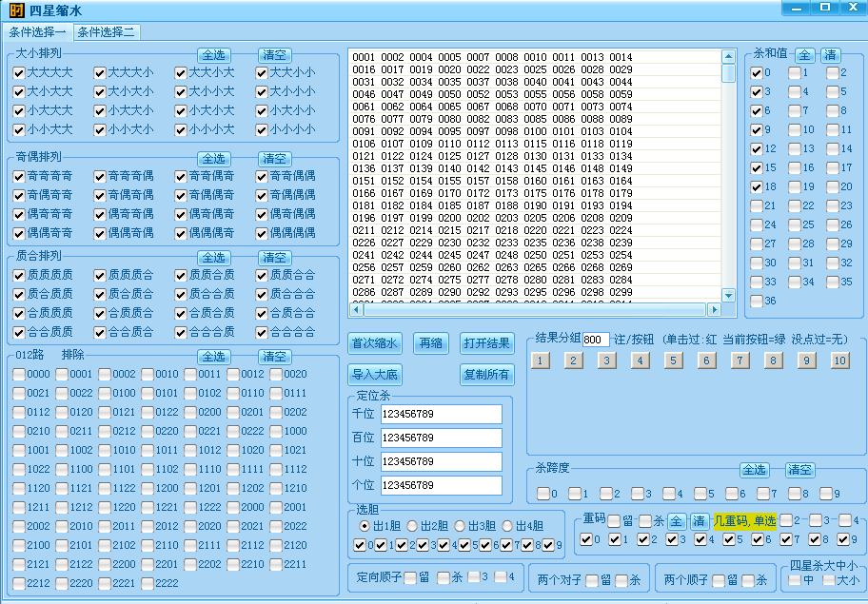868x604 pixels.
Task: Click the 结果分组 800 input box
Action: [596, 340]
